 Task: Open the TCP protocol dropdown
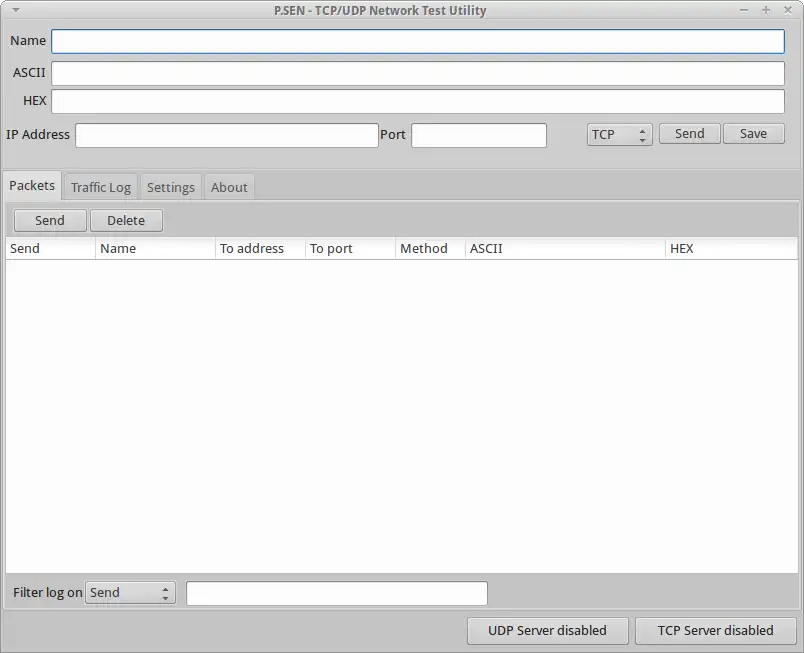(619, 135)
